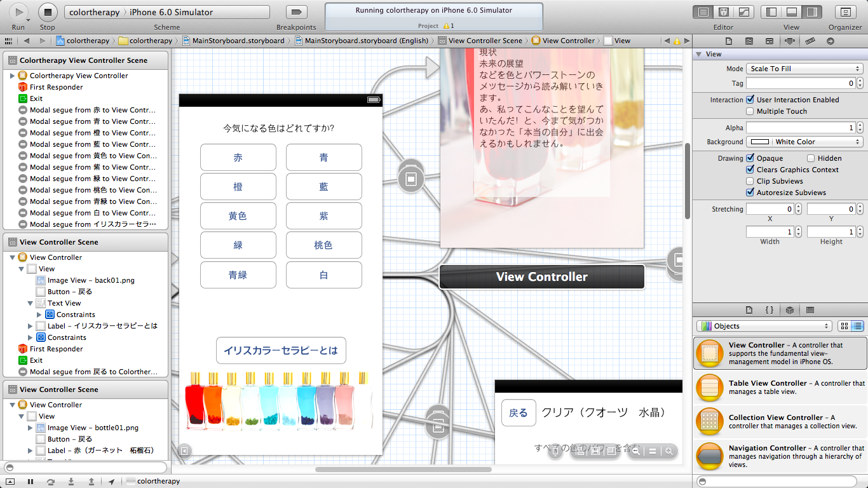Toggle the Breakpoints button
Image resolution: width=868 pixels, height=488 pixels.
[296, 12]
